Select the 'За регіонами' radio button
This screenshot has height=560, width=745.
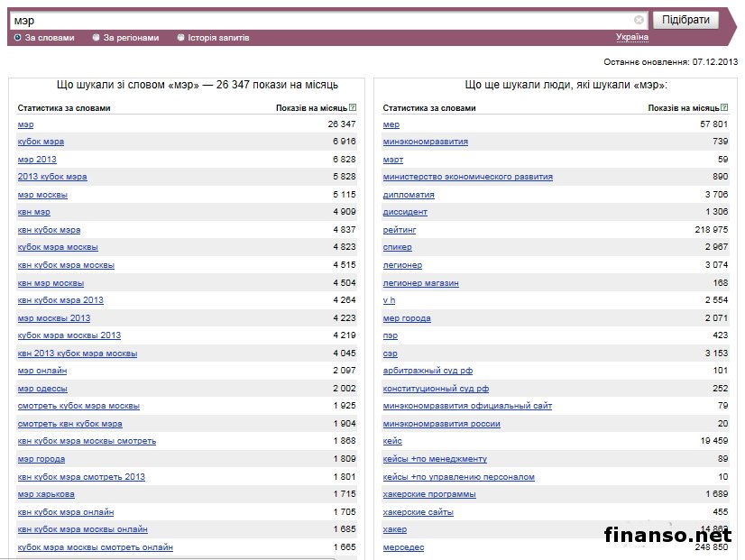tap(96, 38)
